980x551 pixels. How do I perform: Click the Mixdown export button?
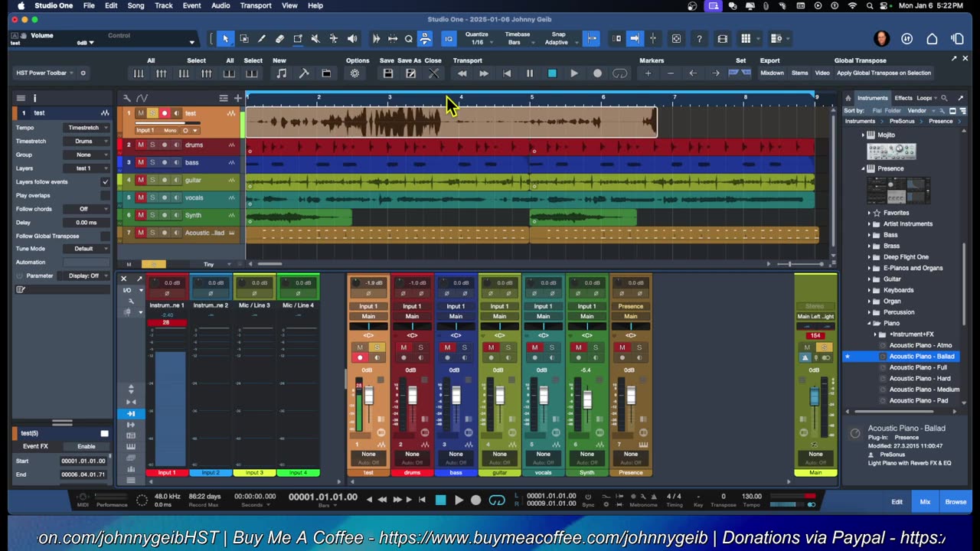point(772,73)
